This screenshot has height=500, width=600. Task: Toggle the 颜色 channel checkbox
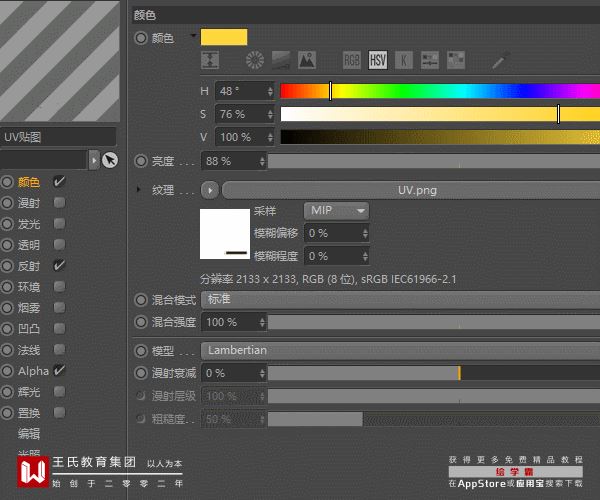tap(59, 181)
